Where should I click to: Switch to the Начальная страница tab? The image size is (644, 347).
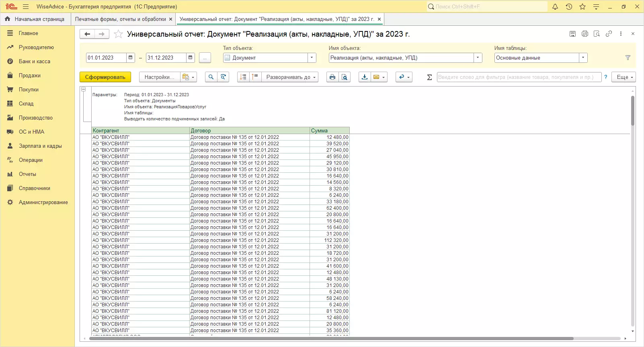[x=35, y=19]
